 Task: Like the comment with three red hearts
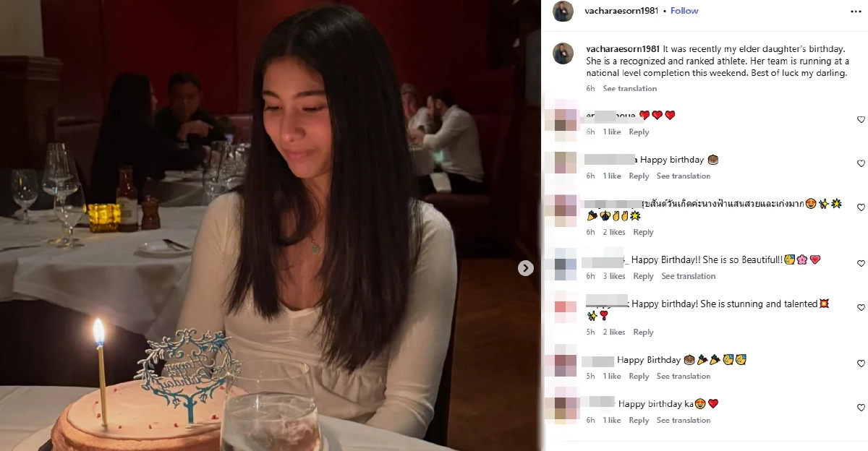click(861, 120)
